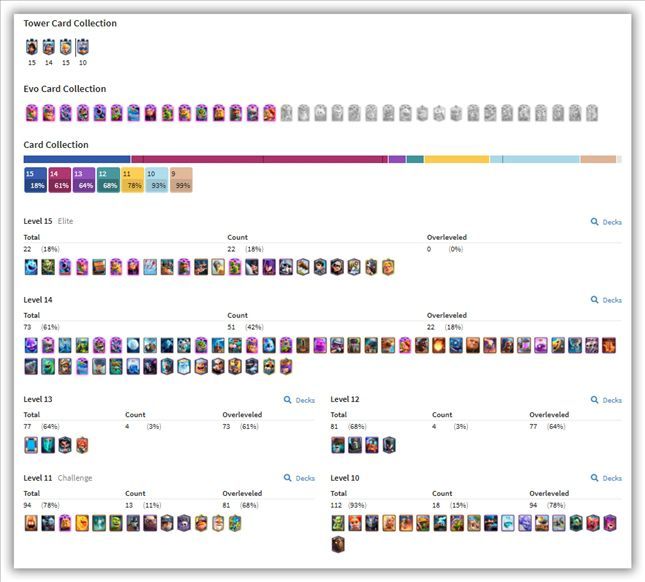The image size is (645, 582).
Task: Click the last unlocked pink evo card
Action: click(x=269, y=113)
